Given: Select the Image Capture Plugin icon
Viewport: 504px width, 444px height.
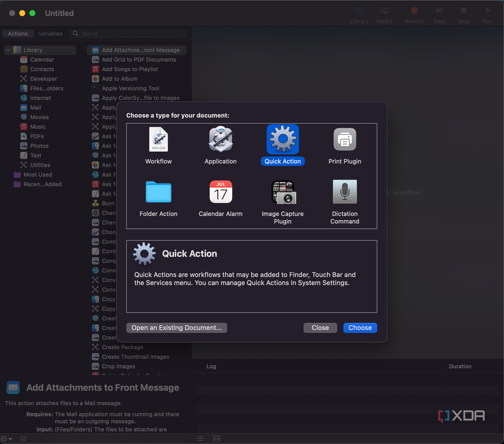Looking at the screenshot, I should click(x=283, y=192).
